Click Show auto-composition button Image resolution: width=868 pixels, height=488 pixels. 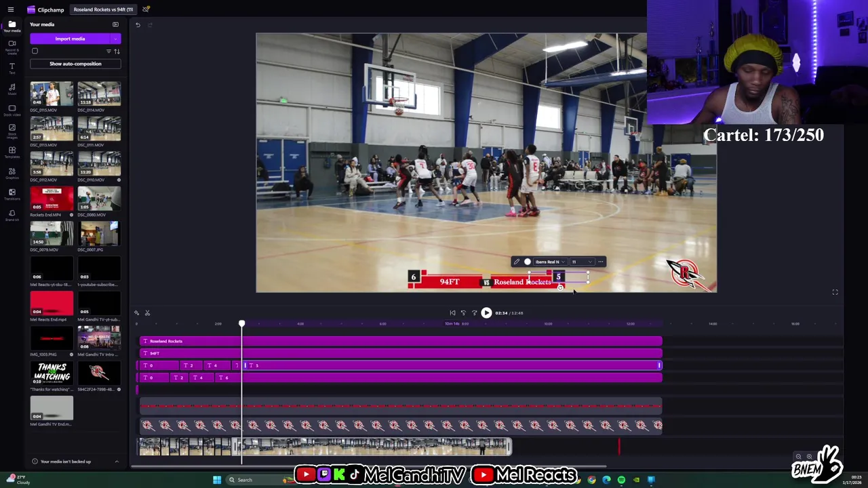(x=75, y=64)
